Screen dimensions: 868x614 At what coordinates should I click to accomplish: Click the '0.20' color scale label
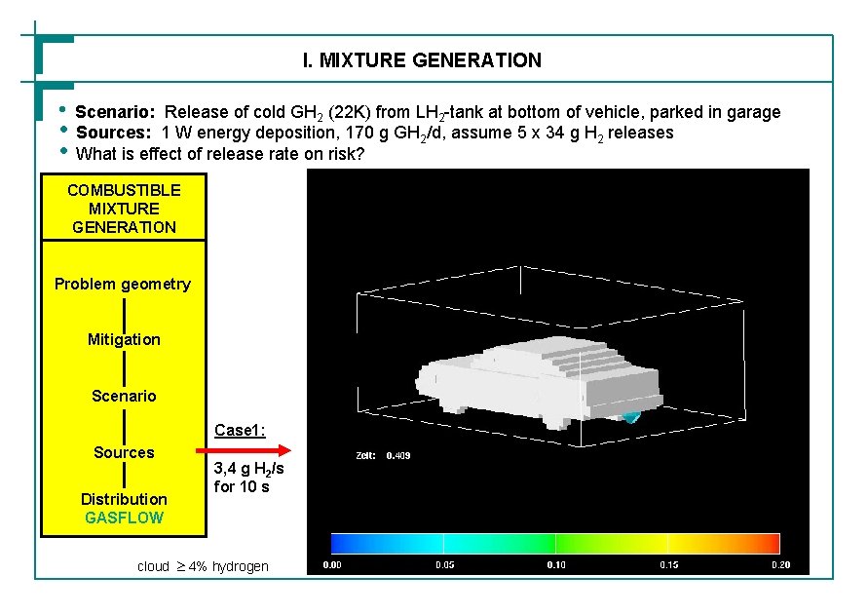pos(780,565)
